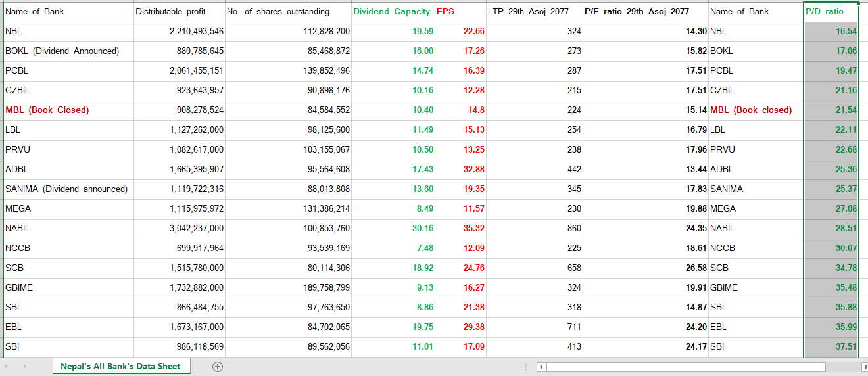Image resolution: width=868 pixels, height=376 pixels.
Task: Select MEGA LTP value 230
Action: 535,208
